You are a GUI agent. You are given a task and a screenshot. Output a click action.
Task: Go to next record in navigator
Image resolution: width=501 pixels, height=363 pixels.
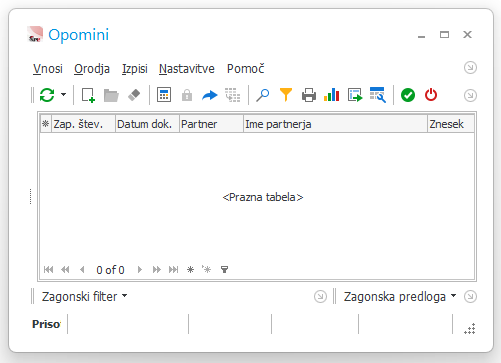point(140,269)
